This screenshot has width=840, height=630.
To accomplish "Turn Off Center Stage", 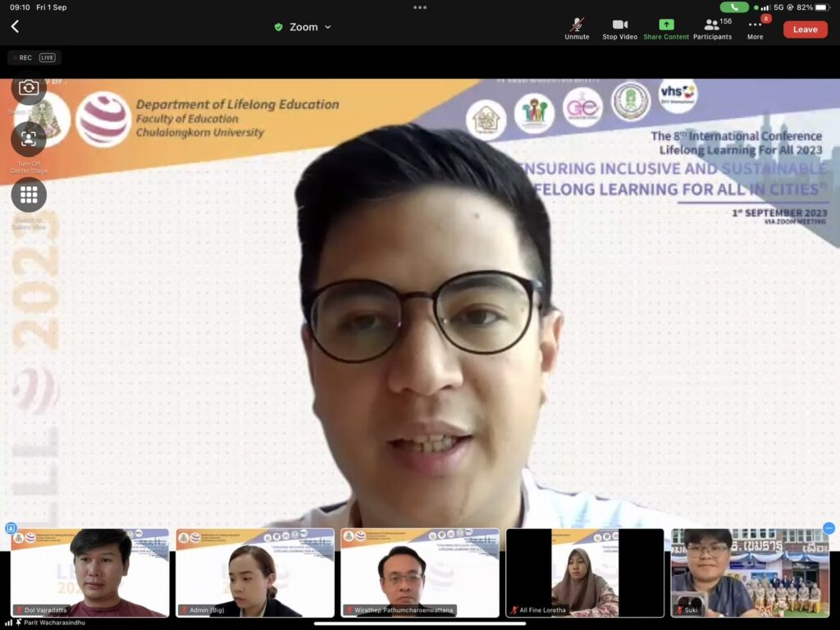I will click(29, 139).
